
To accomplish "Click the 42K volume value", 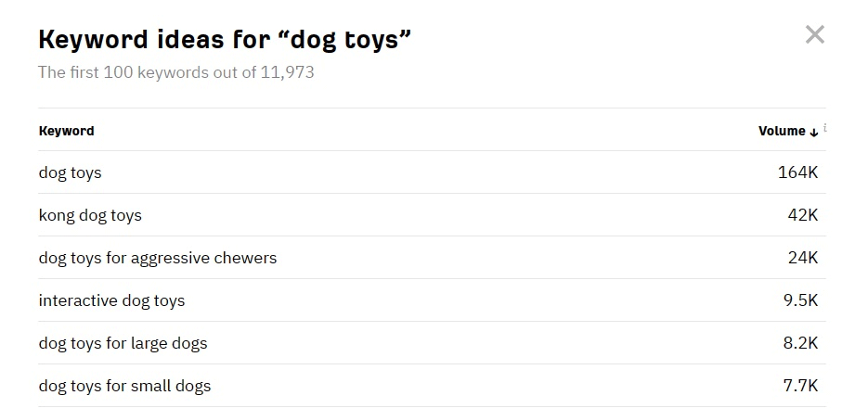I will (x=802, y=215).
